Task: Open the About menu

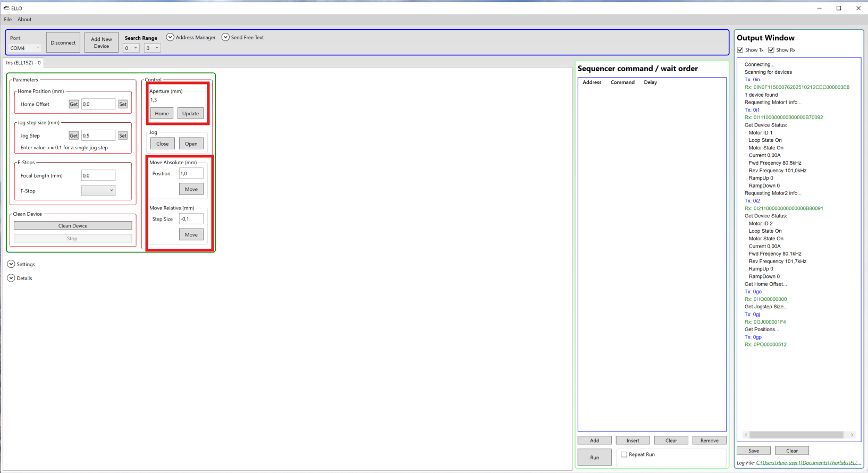Action: (x=24, y=19)
